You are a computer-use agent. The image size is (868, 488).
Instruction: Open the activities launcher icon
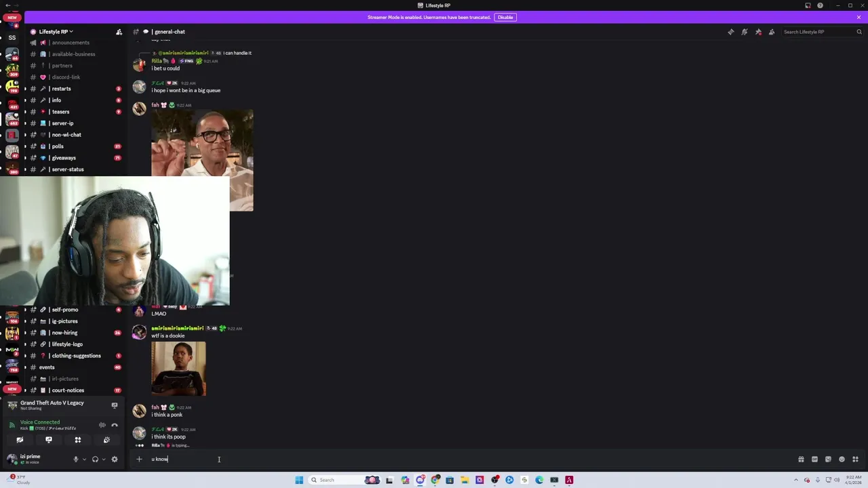tap(78, 440)
